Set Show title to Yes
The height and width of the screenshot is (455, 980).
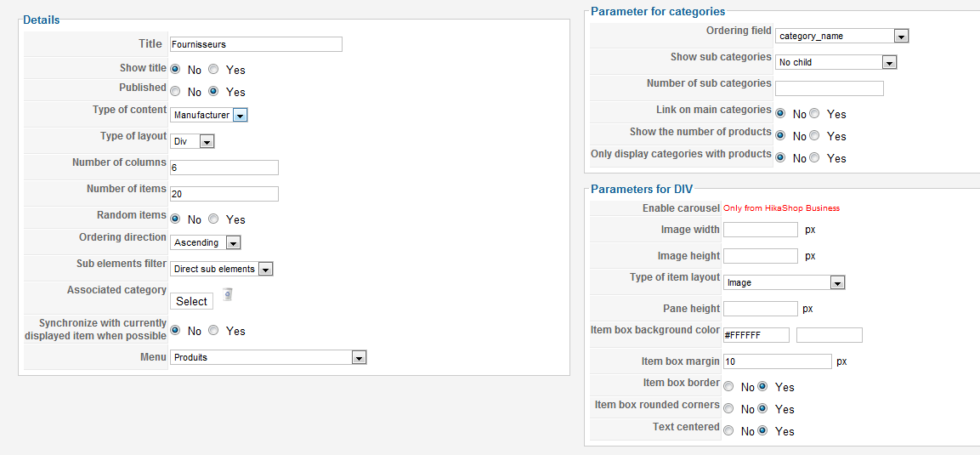(x=213, y=70)
